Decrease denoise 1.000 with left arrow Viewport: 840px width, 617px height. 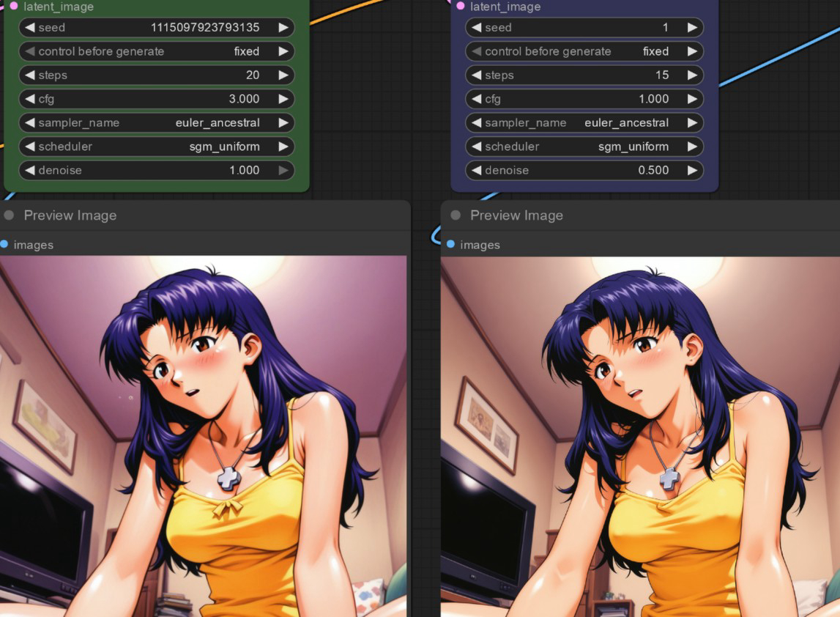(30, 170)
